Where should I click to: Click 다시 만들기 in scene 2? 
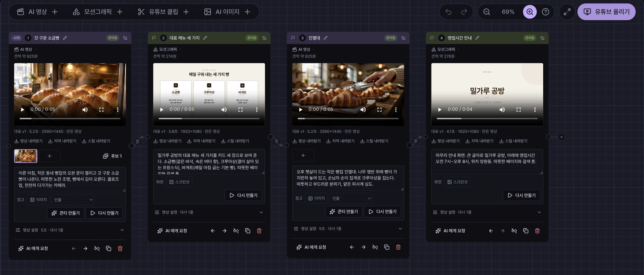(x=243, y=195)
